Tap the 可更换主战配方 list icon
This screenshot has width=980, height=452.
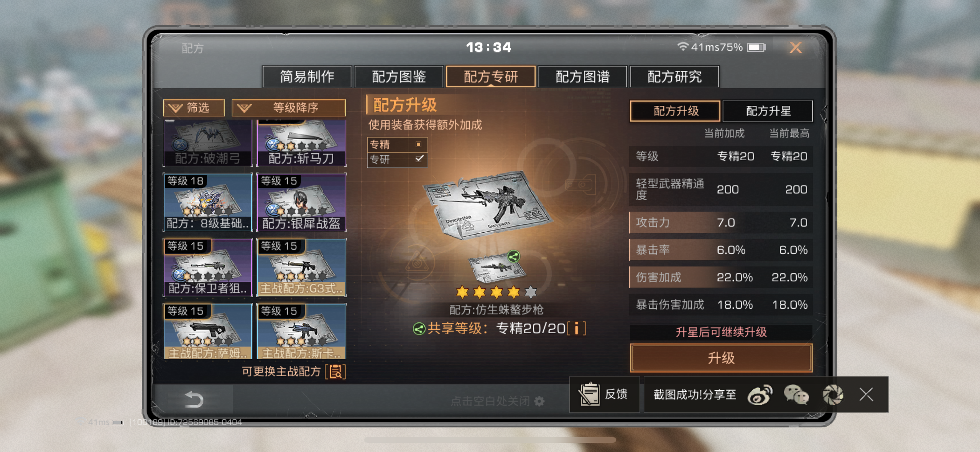pyautogui.click(x=335, y=371)
